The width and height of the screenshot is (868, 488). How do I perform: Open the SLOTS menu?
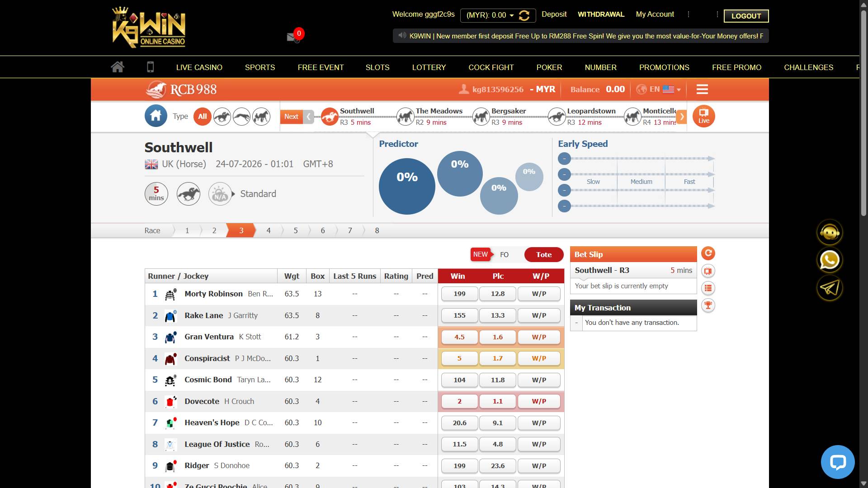point(377,67)
